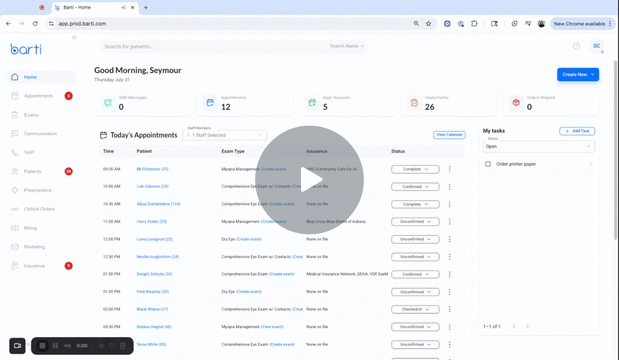Click the View Calendar button
The width and height of the screenshot is (619, 360).
pos(449,135)
